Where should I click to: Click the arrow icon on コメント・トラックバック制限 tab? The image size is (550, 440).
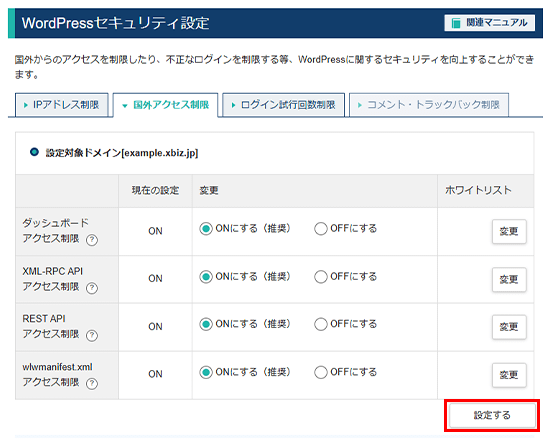click(359, 105)
